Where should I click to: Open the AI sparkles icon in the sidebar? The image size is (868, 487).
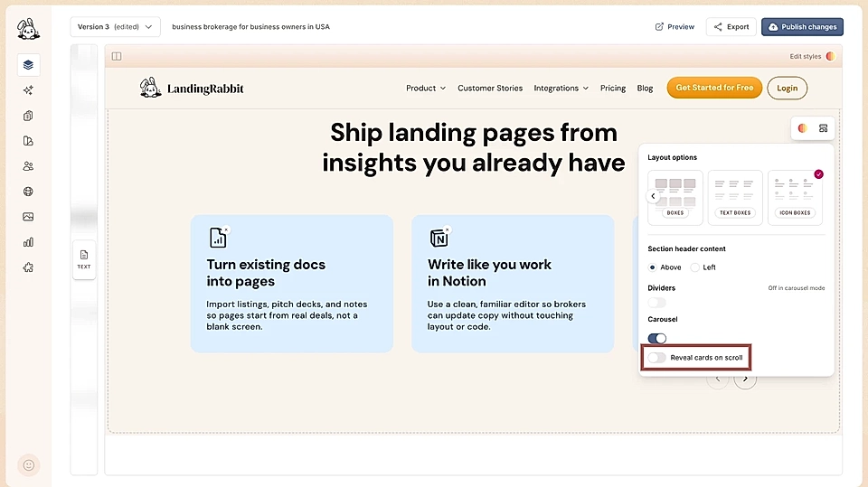point(28,90)
